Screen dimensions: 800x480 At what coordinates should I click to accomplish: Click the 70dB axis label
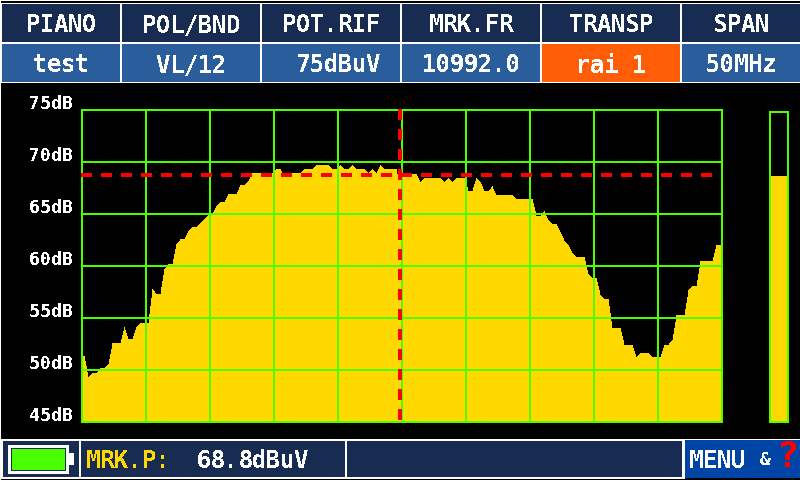51,155
